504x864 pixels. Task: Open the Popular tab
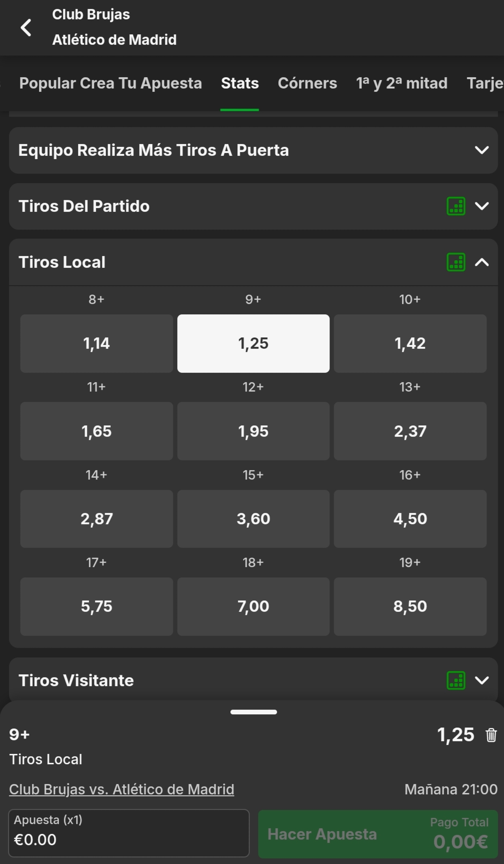tap(47, 83)
